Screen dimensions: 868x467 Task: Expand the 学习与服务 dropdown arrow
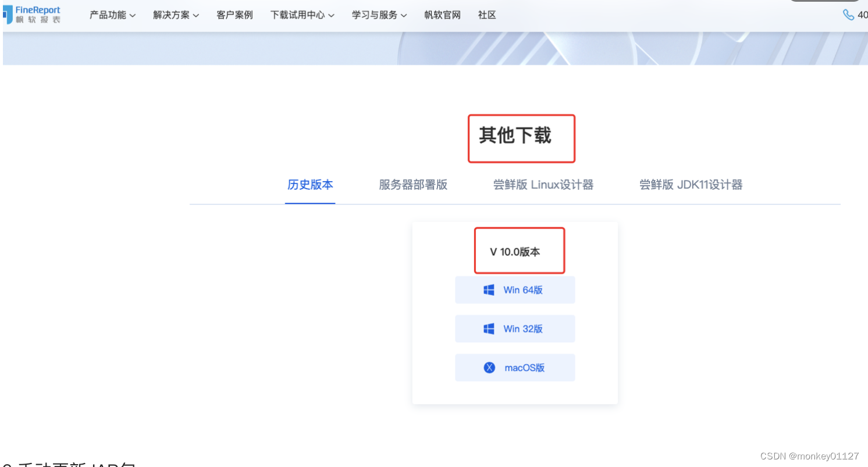pyautogui.click(x=404, y=16)
